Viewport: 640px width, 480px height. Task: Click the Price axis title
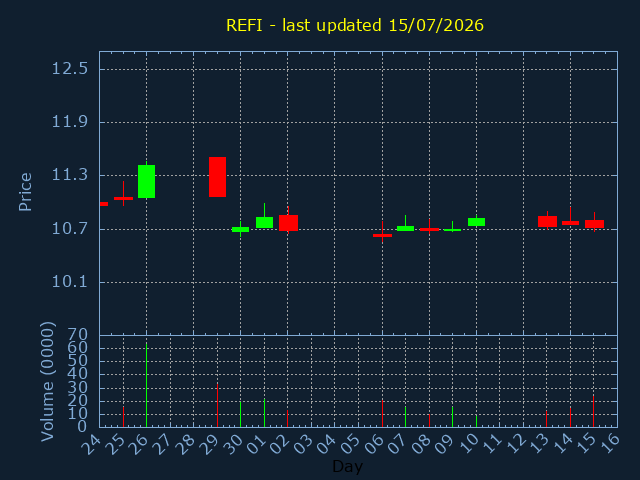click(25, 192)
